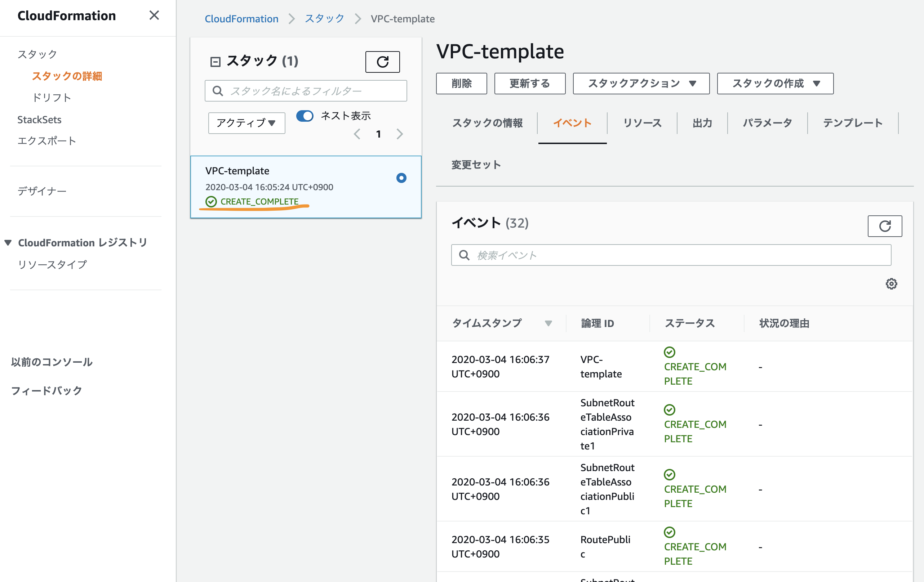Click the ステータス column header

point(689,323)
